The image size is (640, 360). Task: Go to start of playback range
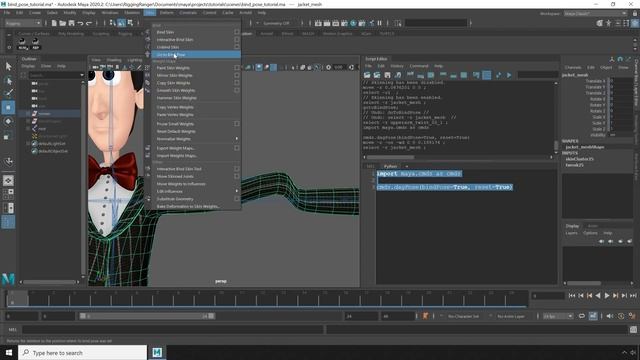pyautogui.click(x=571, y=296)
